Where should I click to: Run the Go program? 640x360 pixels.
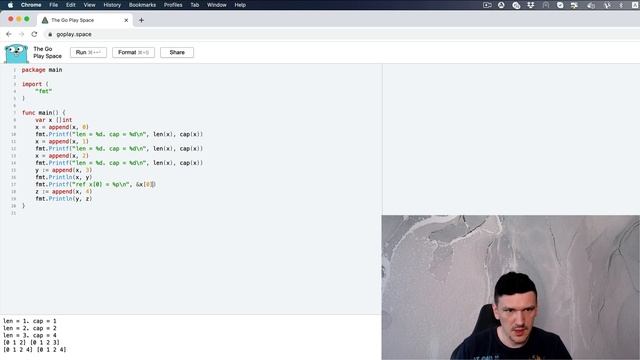(x=88, y=53)
